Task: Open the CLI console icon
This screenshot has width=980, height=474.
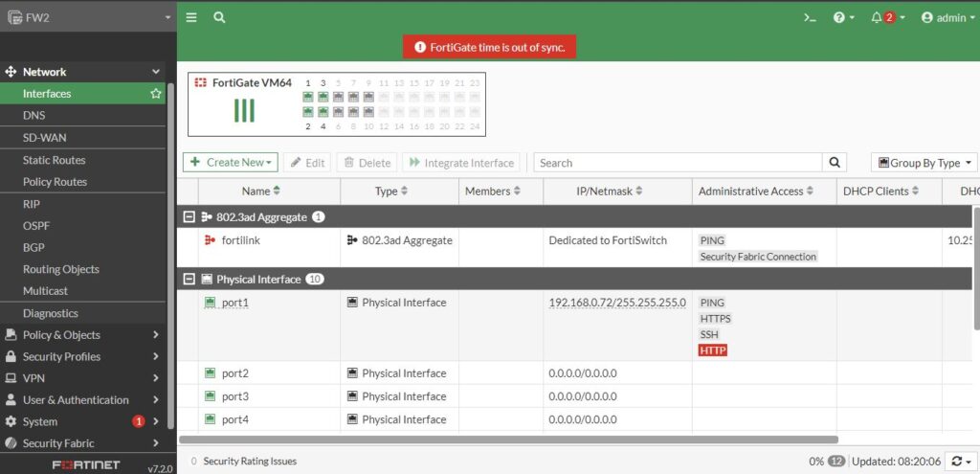Action: click(809, 17)
